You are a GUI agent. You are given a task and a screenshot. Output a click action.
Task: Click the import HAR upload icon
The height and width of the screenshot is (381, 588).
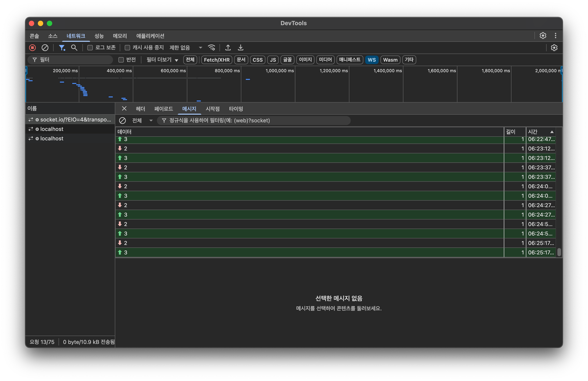pyautogui.click(x=228, y=48)
